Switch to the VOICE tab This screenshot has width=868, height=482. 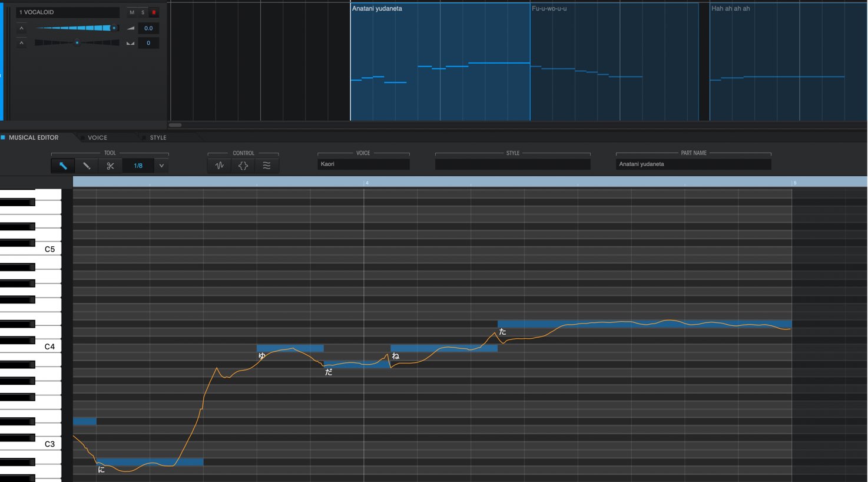(97, 138)
